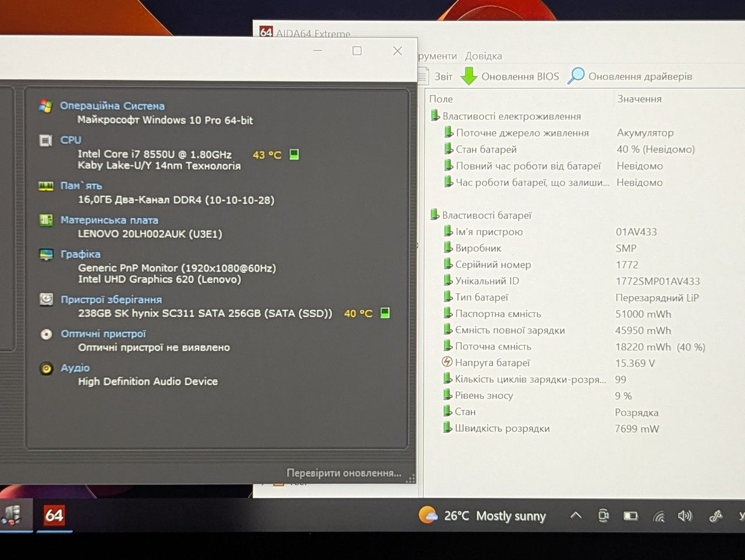Click the monitor icon beside Графіка
The image size is (745, 560).
45,254
